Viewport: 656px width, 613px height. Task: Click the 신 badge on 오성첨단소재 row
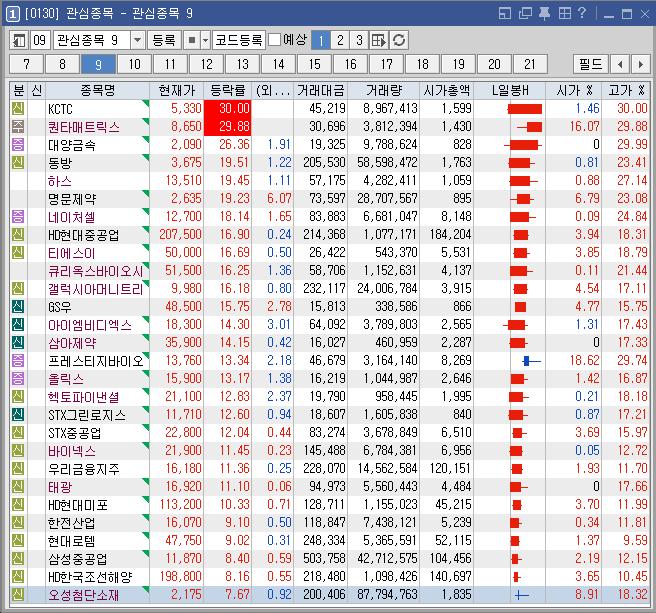coord(18,594)
